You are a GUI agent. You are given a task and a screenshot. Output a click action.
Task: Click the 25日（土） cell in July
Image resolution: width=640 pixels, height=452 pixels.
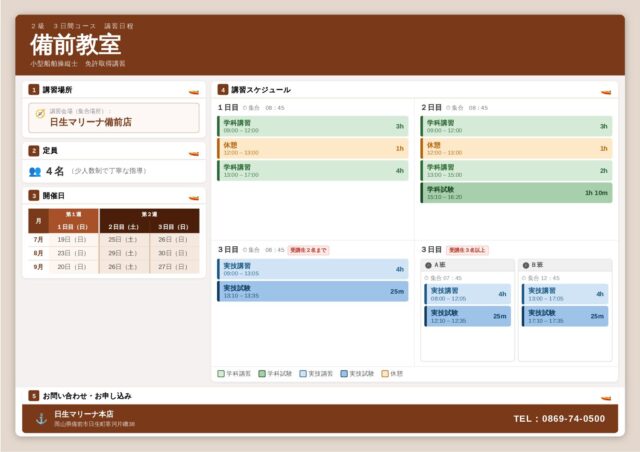click(123, 240)
